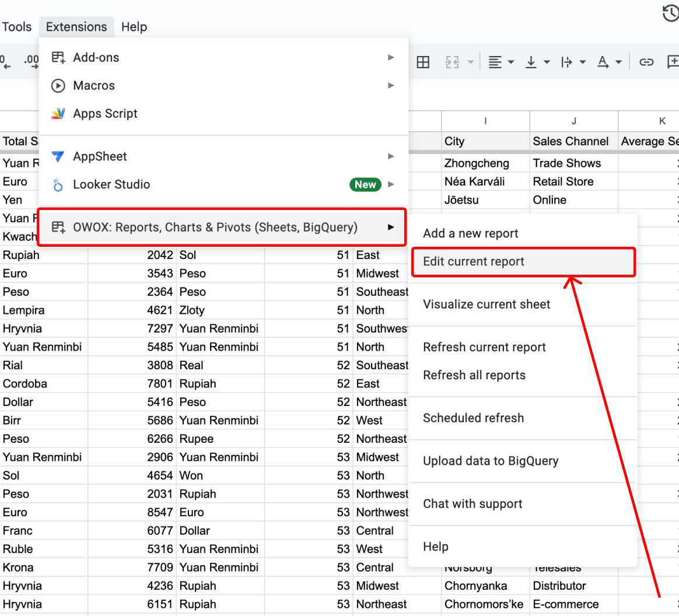
Task: Expand the Macros submenu arrow
Action: 391,86
